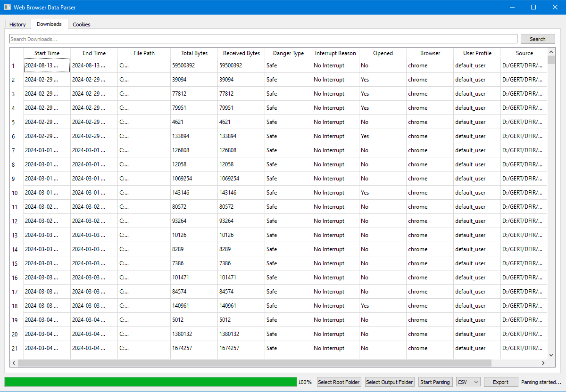
Task: Click the vertical scrollbar down arrow
Action: tap(551, 355)
